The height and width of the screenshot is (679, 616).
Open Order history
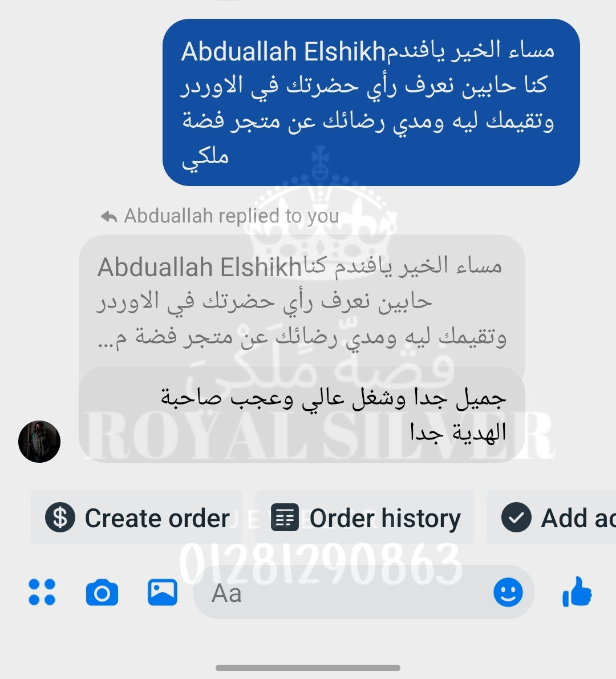[364, 517]
